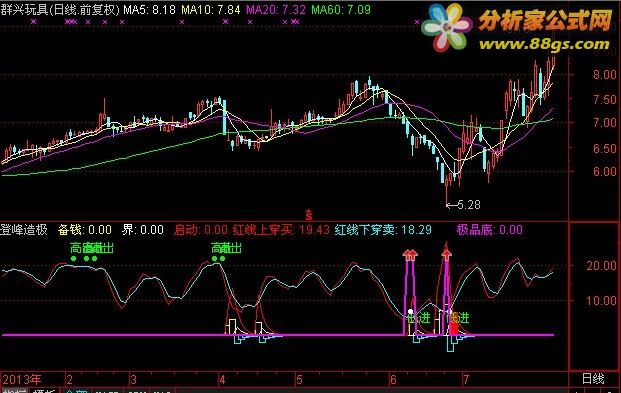
Task: Click the 分析家公式网 site title
Action: tap(545, 21)
